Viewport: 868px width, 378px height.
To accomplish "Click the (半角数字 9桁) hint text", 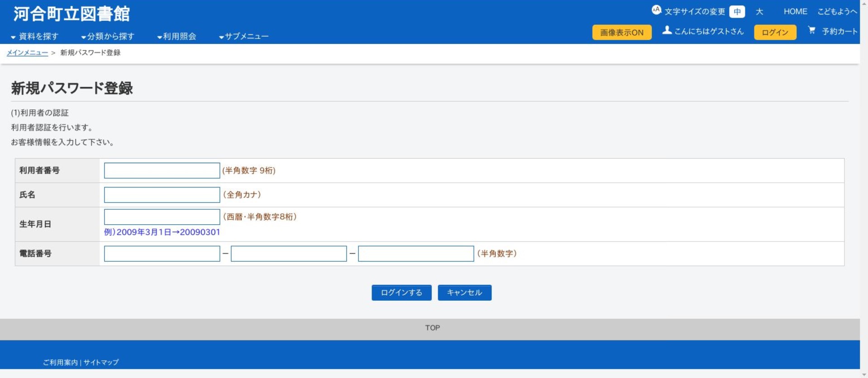I will pos(249,171).
